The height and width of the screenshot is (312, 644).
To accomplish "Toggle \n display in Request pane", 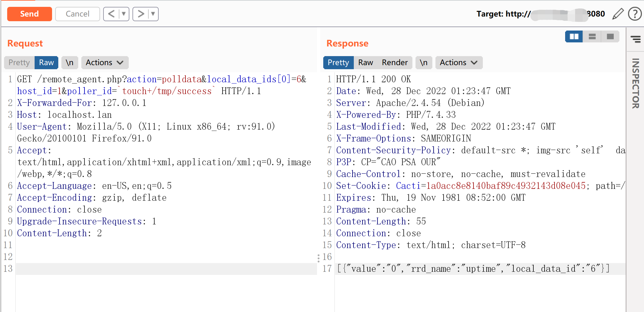I will [x=70, y=63].
